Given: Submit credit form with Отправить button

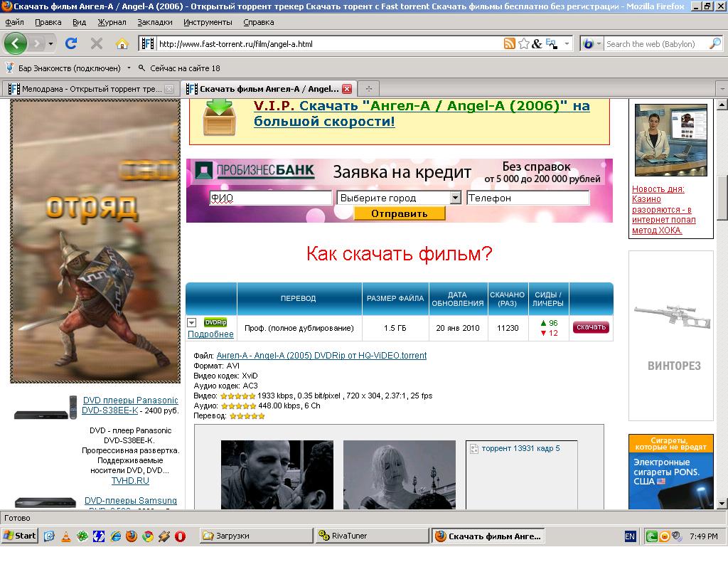Looking at the screenshot, I should pos(400,213).
